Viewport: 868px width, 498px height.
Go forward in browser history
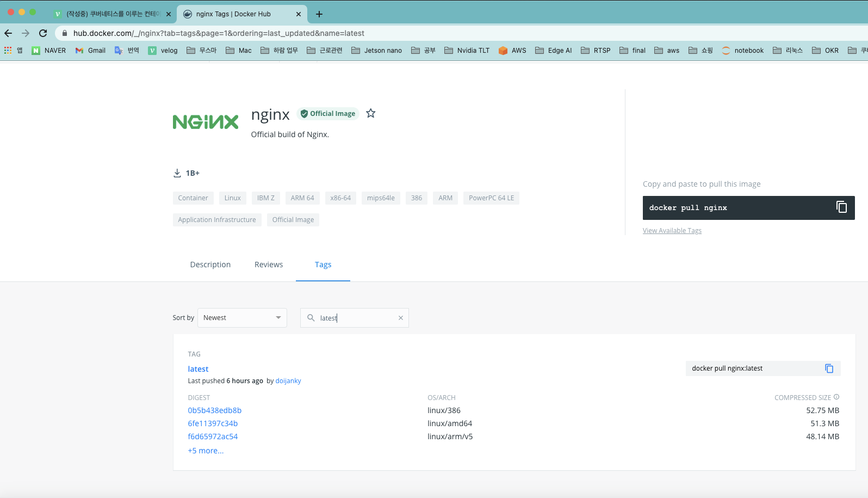(x=26, y=33)
